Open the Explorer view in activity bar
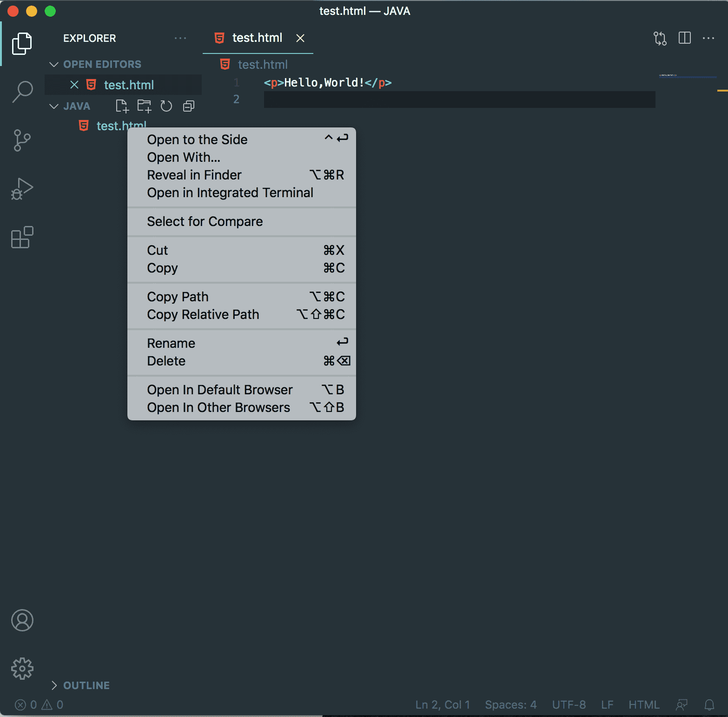 (x=22, y=44)
